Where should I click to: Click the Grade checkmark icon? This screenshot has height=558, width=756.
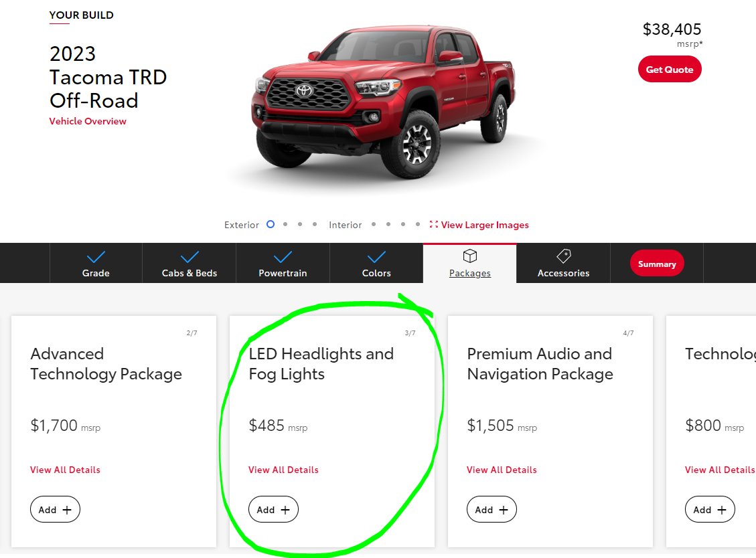tap(96, 257)
